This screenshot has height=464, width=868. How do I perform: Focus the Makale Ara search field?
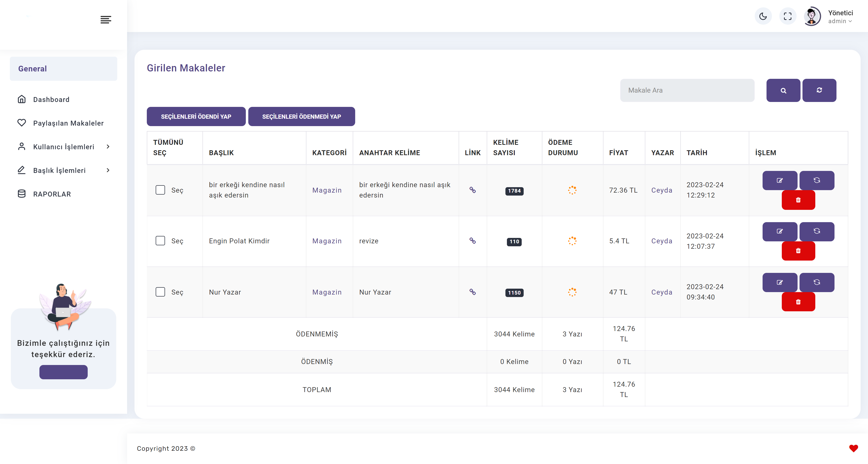687,90
